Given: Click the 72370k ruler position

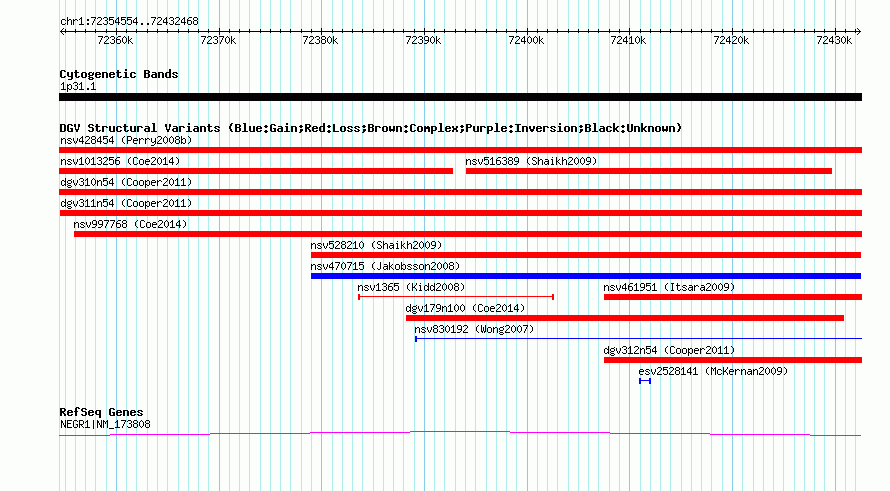Looking at the screenshot, I should click(218, 40).
